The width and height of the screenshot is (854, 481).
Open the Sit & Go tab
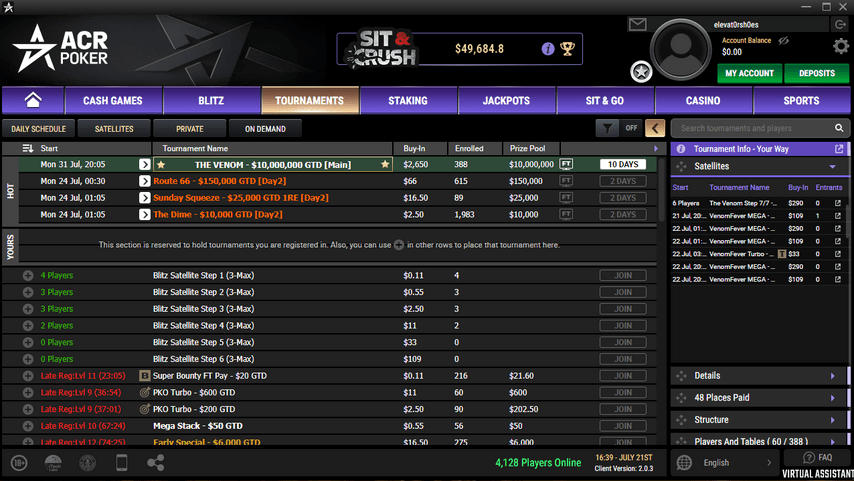coord(605,100)
